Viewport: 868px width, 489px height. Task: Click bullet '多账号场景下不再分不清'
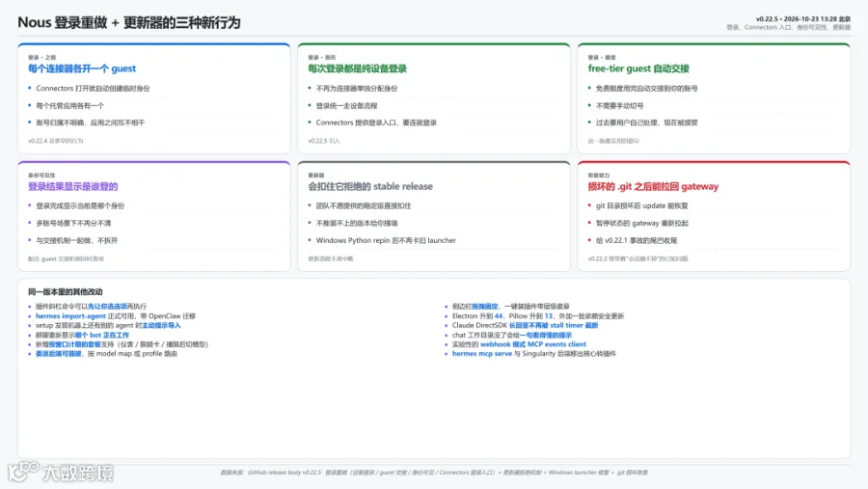coord(73,223)
